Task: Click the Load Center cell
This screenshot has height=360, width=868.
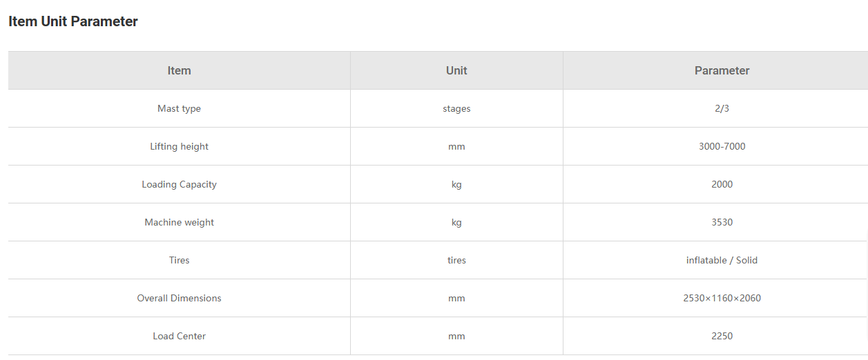Action: pyautogui.click(x=180, y=336)
